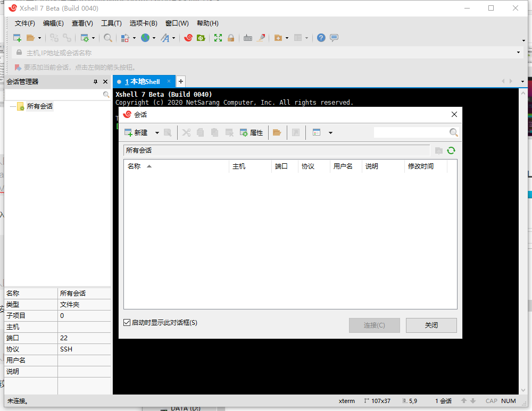Open the 查看(V) menu
532x411 pixels.
[x=82, y=23]
